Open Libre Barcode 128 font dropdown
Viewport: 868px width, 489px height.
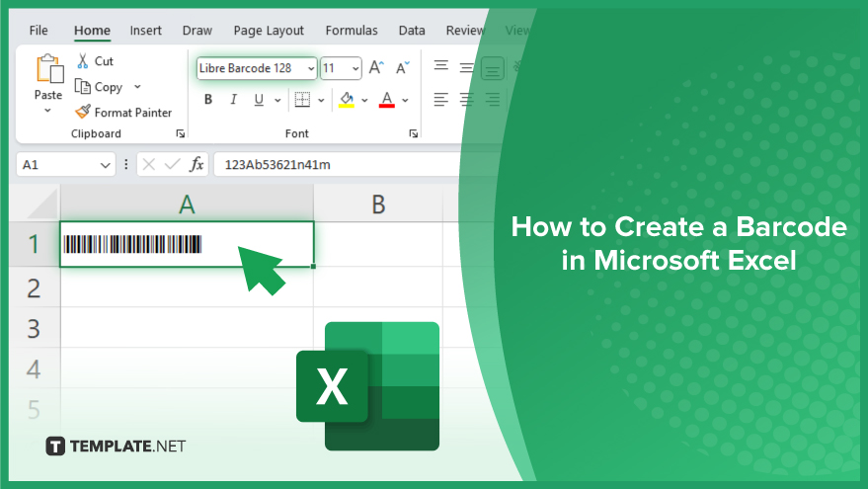click(x=311, y=69)
